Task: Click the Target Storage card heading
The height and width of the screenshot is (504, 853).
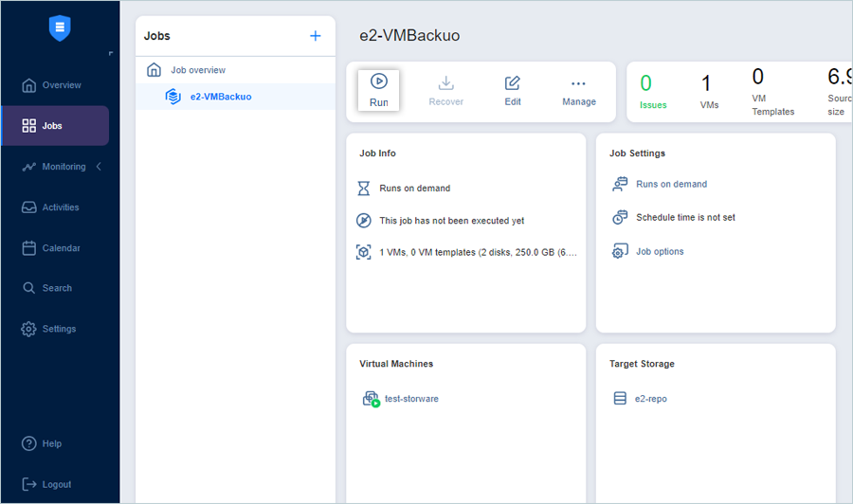Action: tap(642, 364)
